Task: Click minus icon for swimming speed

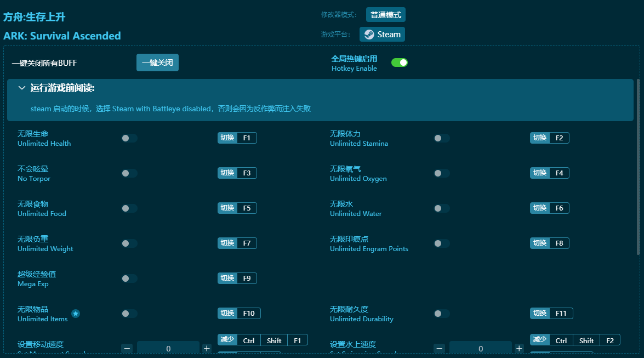Action: coord(439,348)
